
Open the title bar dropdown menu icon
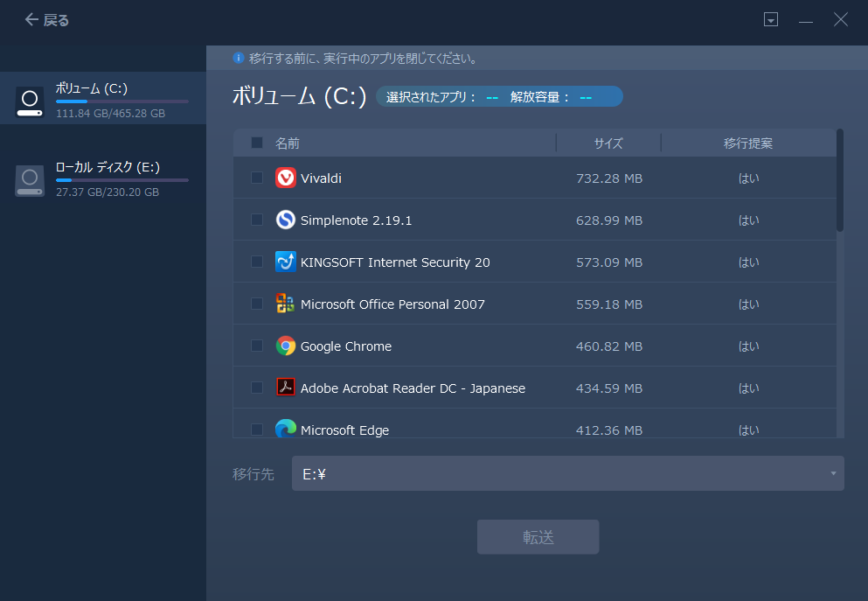tap(771, 20)
